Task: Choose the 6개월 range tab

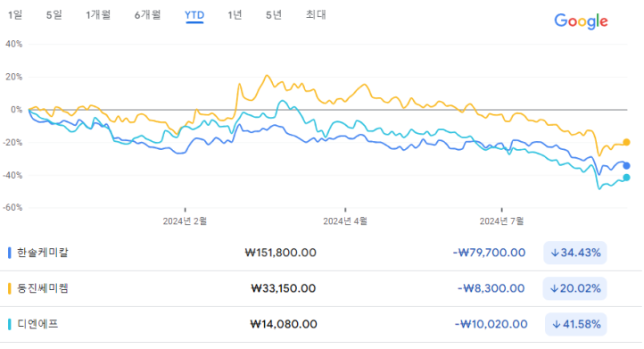Action: [147, 15]
